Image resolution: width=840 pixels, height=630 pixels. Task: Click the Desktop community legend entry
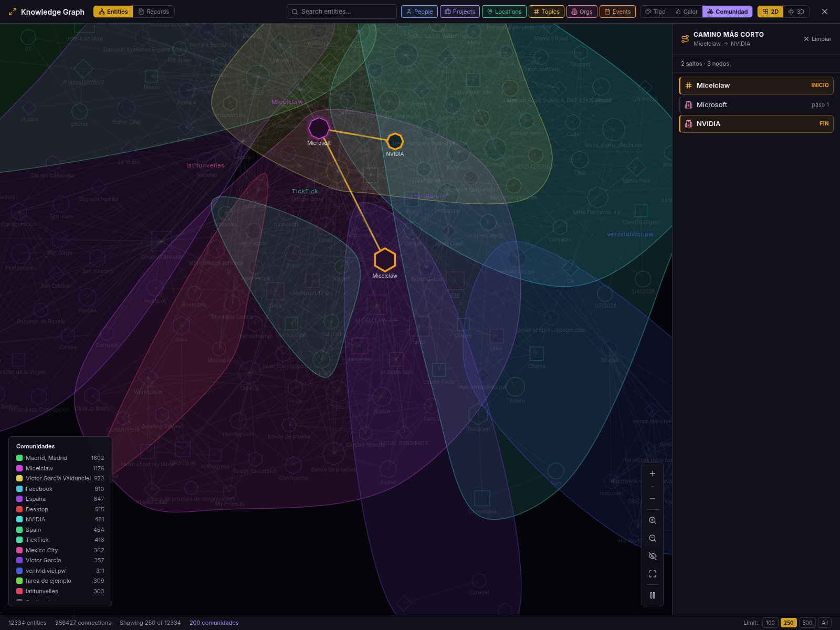[x=60, y=509]
